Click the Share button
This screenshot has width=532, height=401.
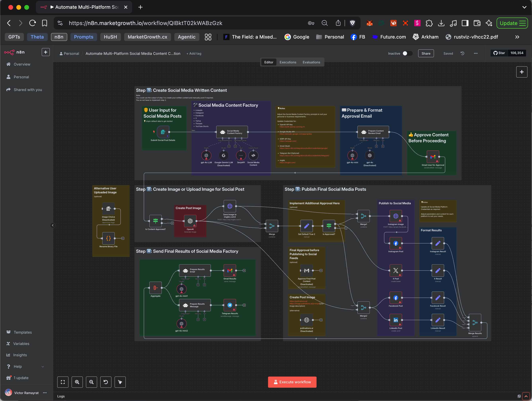(x=426, y=53)
